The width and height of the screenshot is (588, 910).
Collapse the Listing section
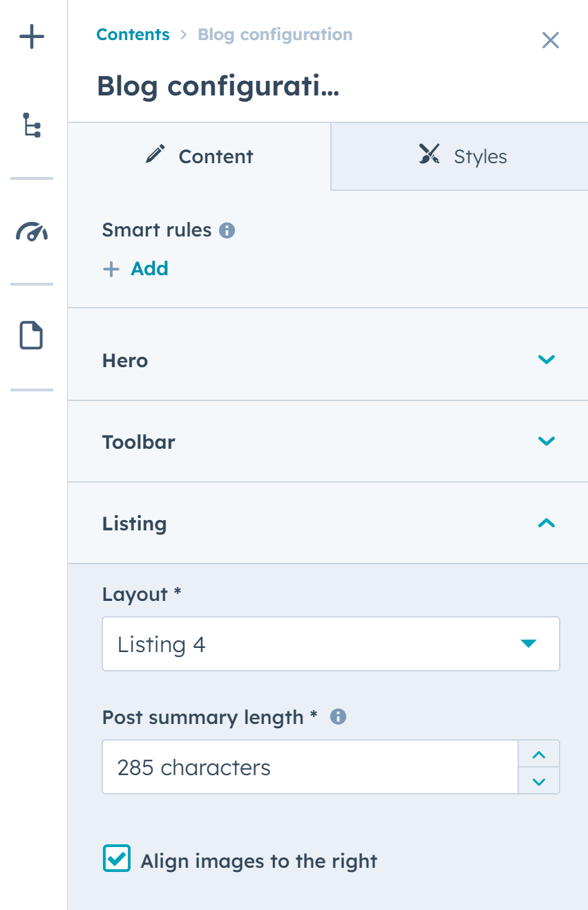pos(546,523)
